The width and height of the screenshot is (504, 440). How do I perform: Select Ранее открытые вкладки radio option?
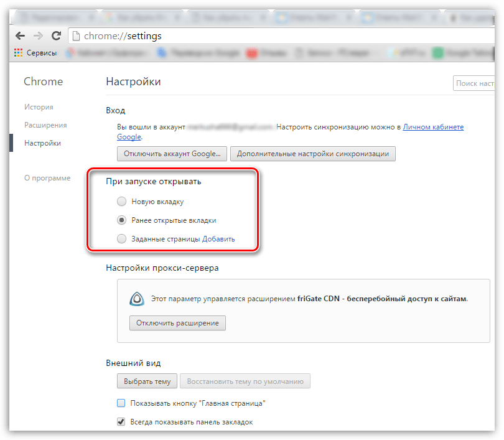tap(121, 220)
